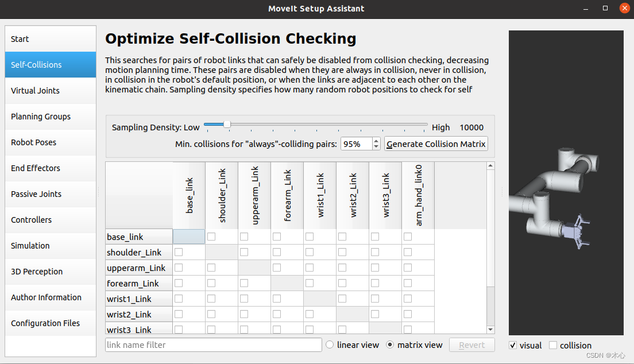Switch to Robot Poses section
Viewport: 634px width, 364px height.
coord(51,142)
